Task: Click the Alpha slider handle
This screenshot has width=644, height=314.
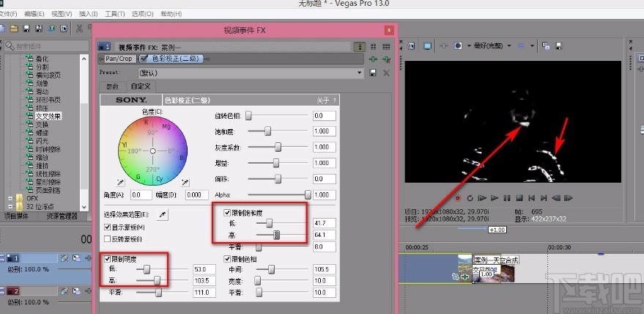Action: coord(308,194)
